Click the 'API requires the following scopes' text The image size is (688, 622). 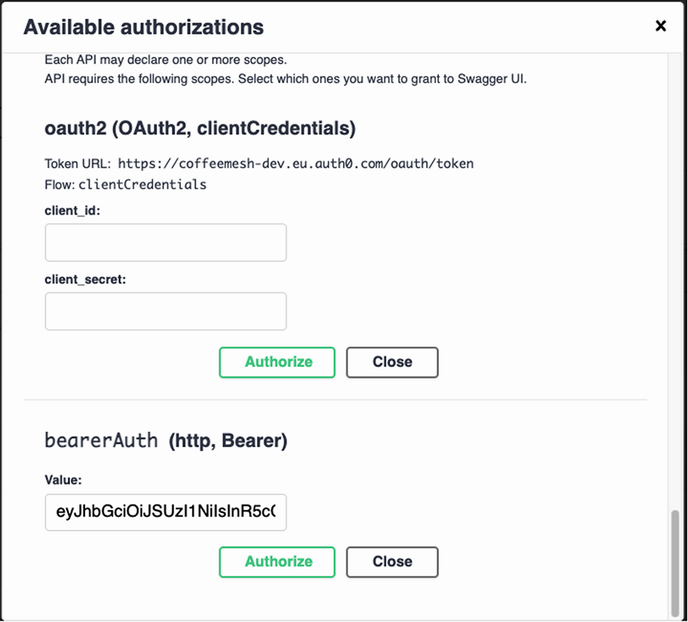coord(285,78)
